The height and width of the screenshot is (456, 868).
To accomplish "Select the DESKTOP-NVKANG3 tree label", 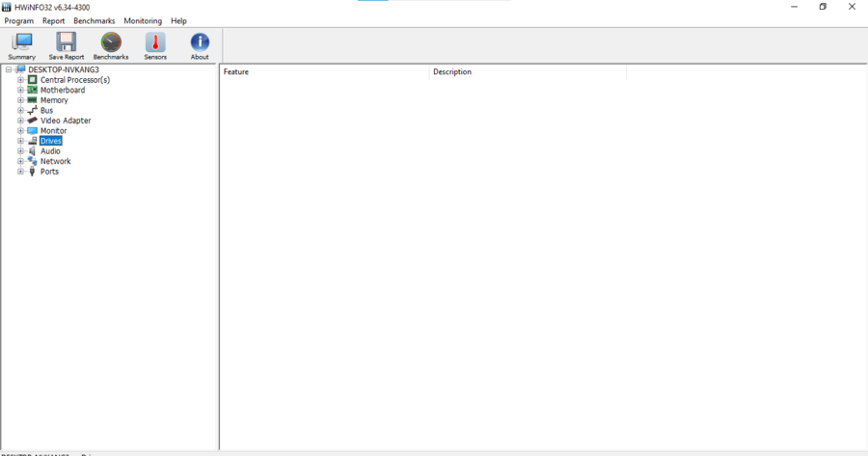I will coord(64,69).
